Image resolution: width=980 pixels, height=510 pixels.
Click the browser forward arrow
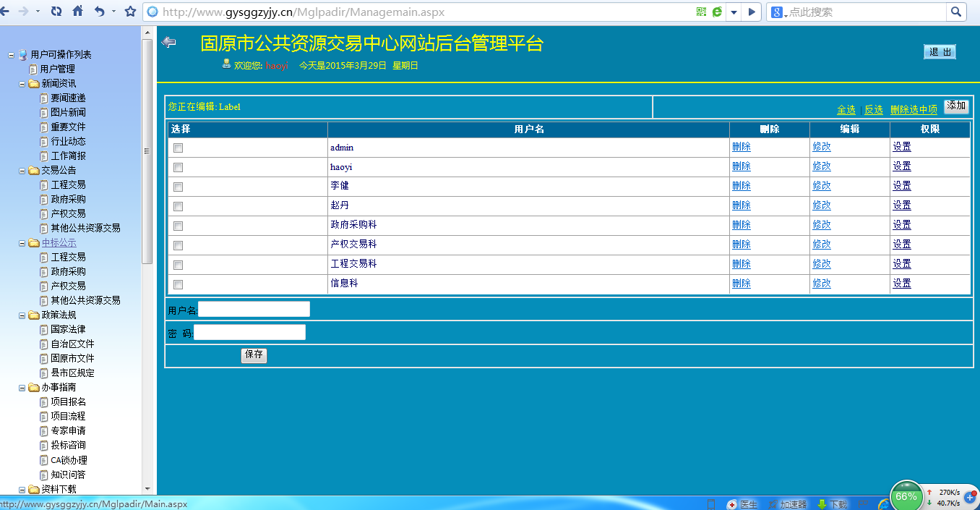pos(22,12)
